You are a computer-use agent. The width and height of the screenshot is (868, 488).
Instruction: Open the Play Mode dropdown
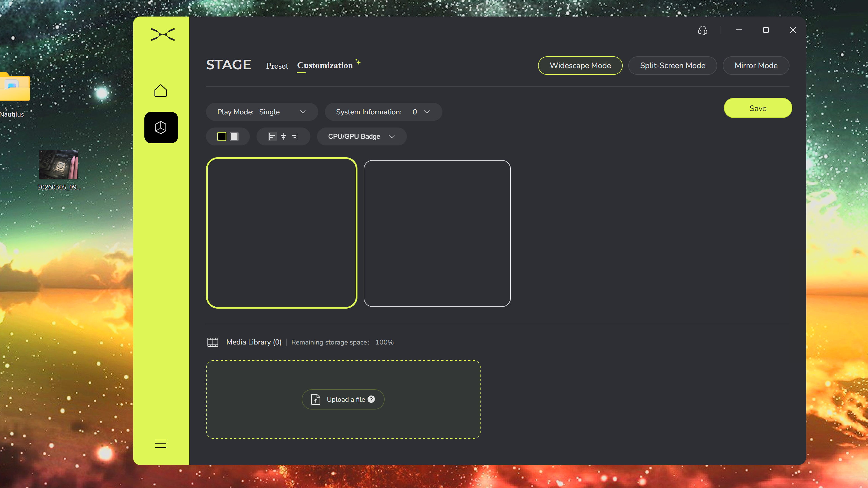[303, 112]
